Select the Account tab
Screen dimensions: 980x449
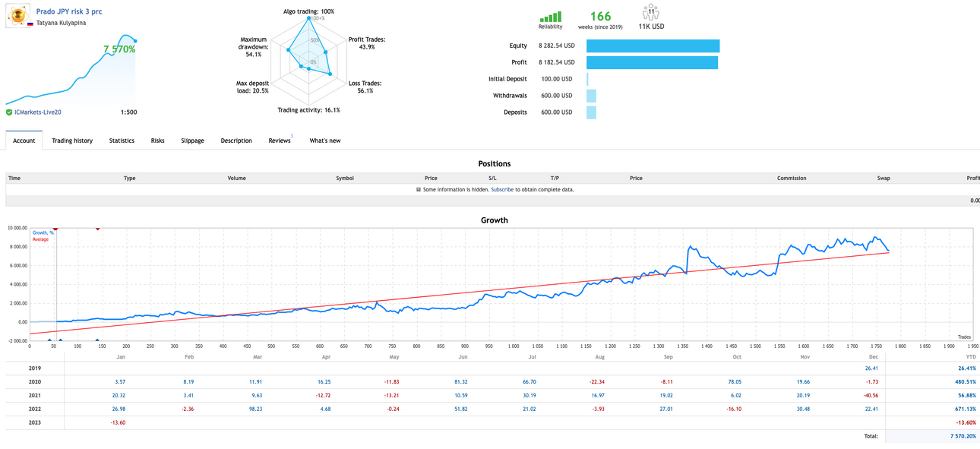coord(24,141)
